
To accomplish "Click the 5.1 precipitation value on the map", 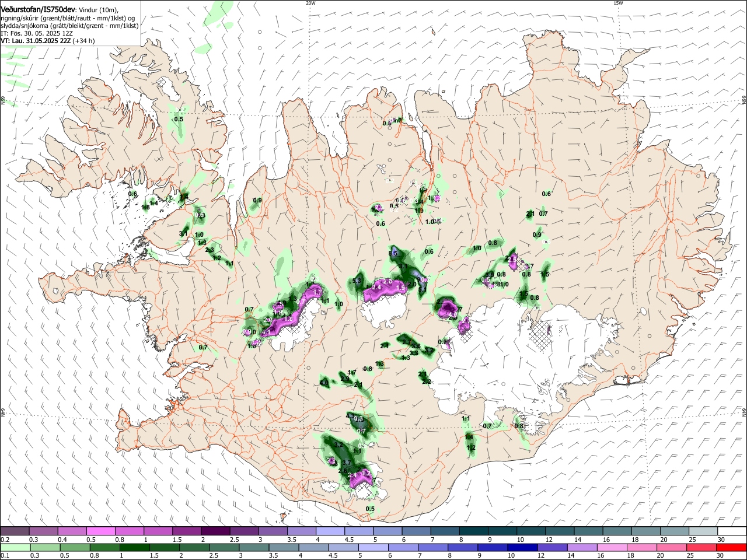I will [x=423, y=289].
